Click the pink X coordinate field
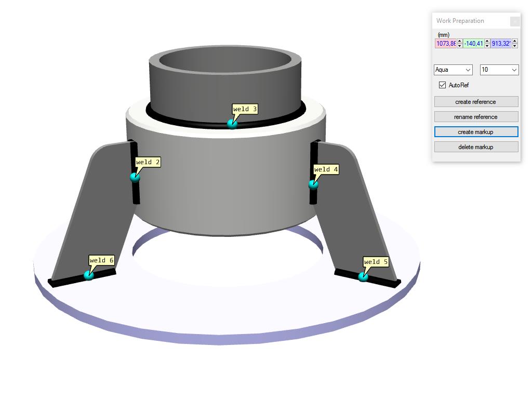532x399 pixels. 445,44
